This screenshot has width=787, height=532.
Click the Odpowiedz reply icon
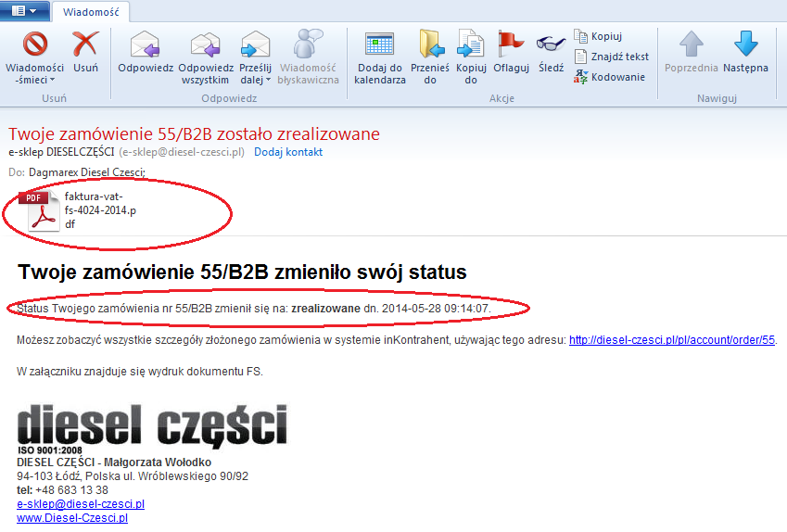click(x=145, y=44)
